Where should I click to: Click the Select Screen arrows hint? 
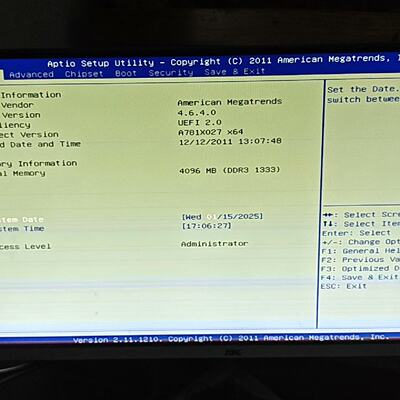click(361, 215)
